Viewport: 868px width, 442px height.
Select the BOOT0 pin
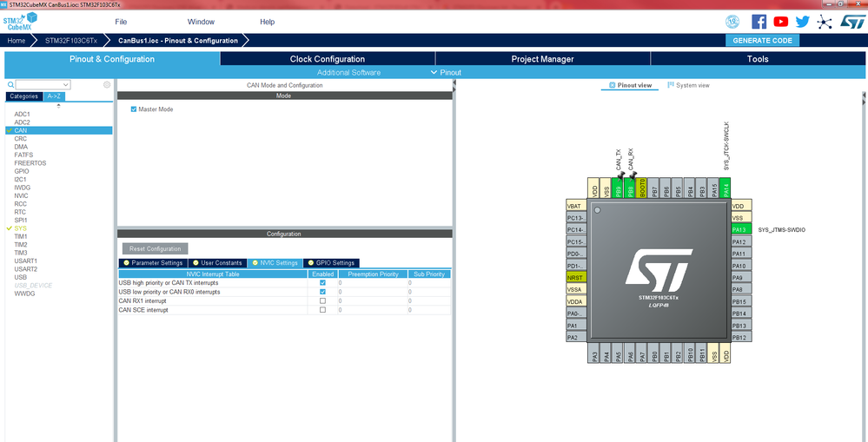tap(641, 188)
